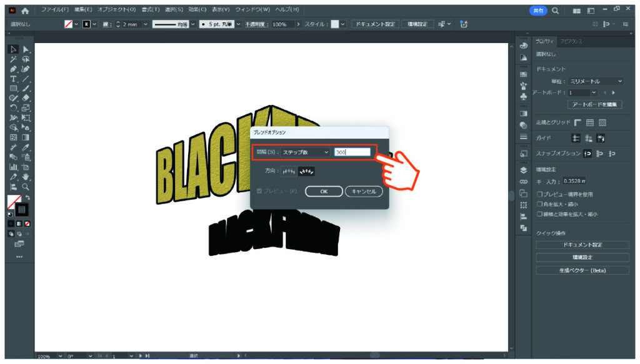Enable プレビュー境界を使用 checkbox
The width and height of the screenshot is (640, 364).
point(539,194)
